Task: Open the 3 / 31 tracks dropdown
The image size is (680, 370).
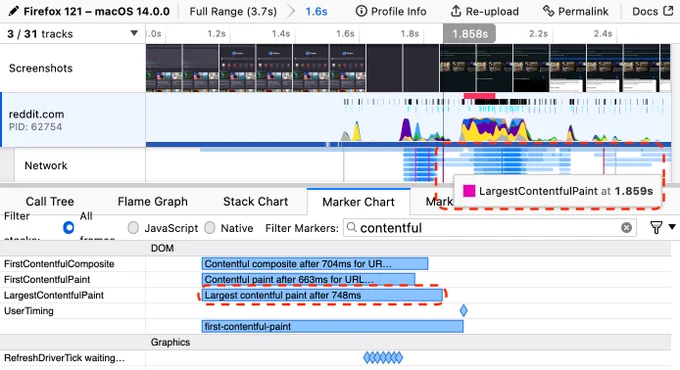Action: (x=72, y=34)
